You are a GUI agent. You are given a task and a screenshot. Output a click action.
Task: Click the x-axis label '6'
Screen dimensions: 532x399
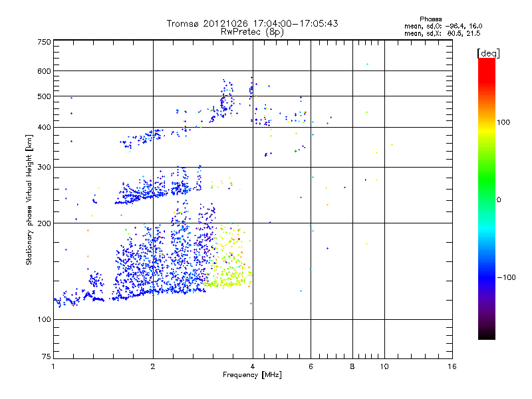click(x=311, y=366)
